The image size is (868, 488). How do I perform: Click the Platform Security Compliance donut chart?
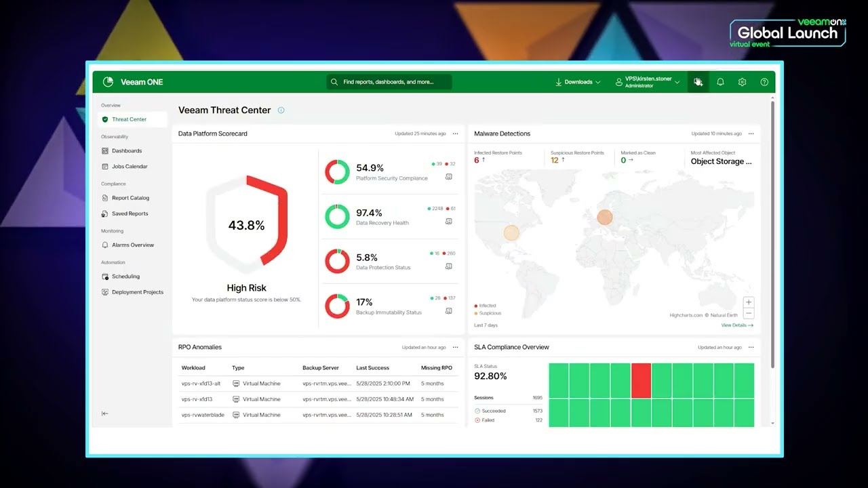click(337, 172)
